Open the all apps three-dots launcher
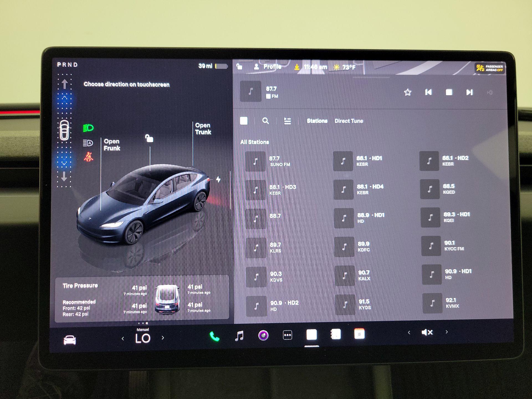Image resolution: width=532 pixels, height=399 pixels. coord(287,335)
